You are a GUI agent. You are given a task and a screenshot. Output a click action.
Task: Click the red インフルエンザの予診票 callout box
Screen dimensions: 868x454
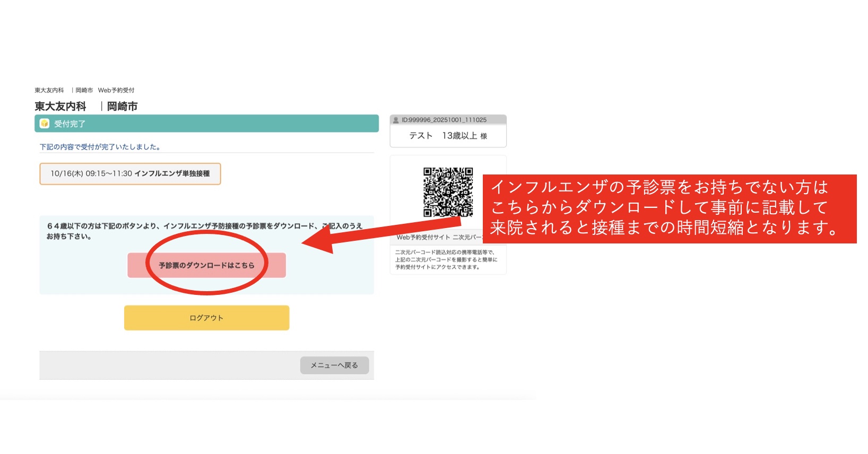(x=669, y=208)
